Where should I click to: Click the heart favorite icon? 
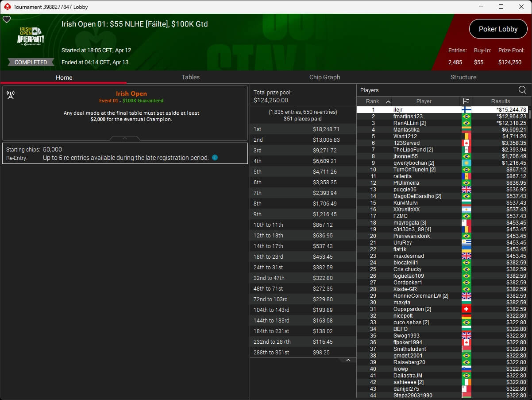(x=7, y=19)
